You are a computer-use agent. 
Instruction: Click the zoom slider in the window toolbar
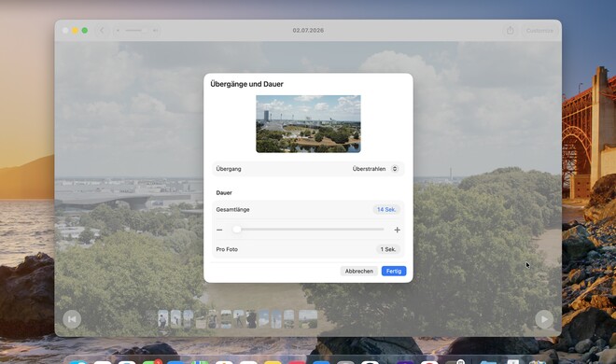click(x=136, y=30)
